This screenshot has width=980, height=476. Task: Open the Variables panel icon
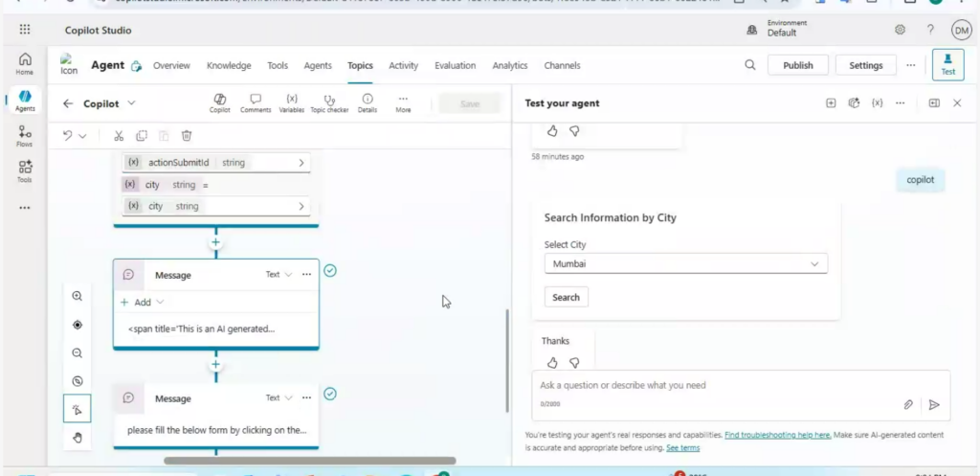click(x=292, y=102)
